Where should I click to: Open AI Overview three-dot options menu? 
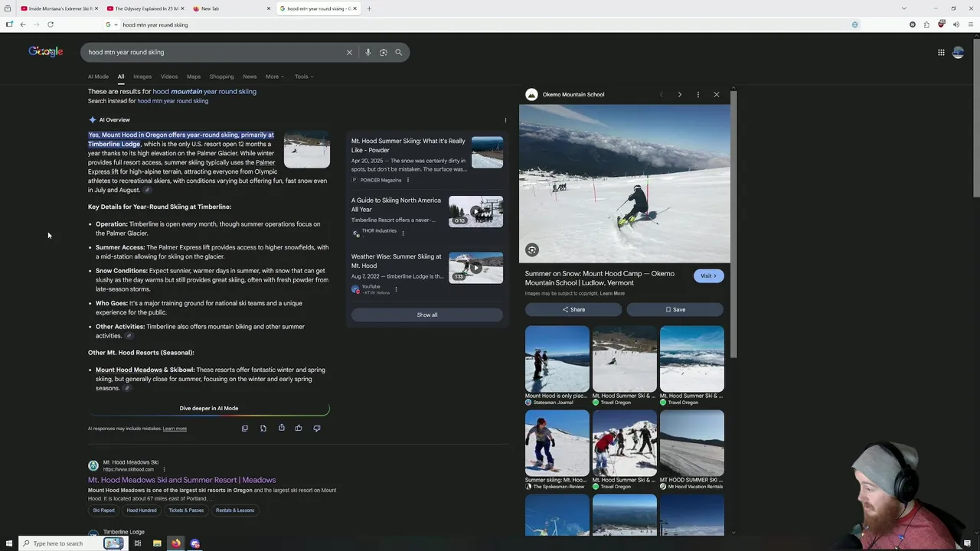click(505, 120)
